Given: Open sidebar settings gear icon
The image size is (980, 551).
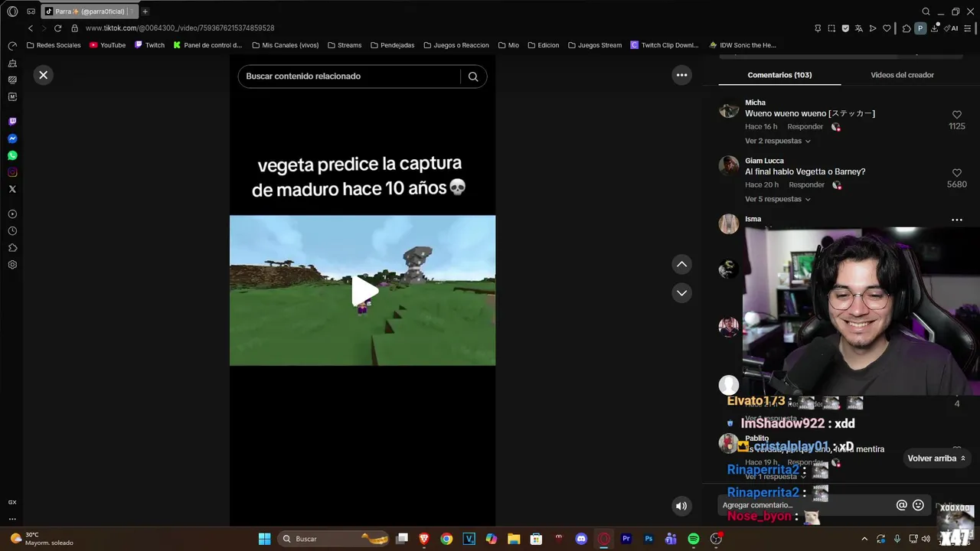Looking at the screenshot, I should click(x=12, y=265).
